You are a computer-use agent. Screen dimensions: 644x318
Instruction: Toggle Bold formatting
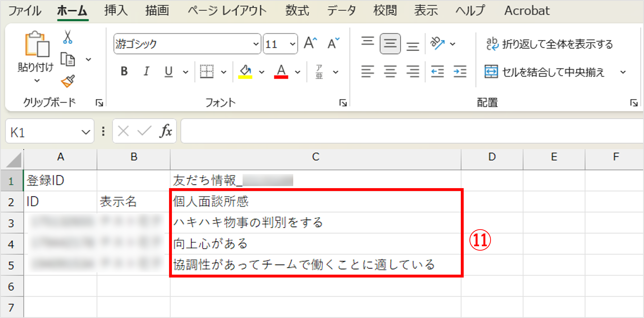click(x=124, y=72)
